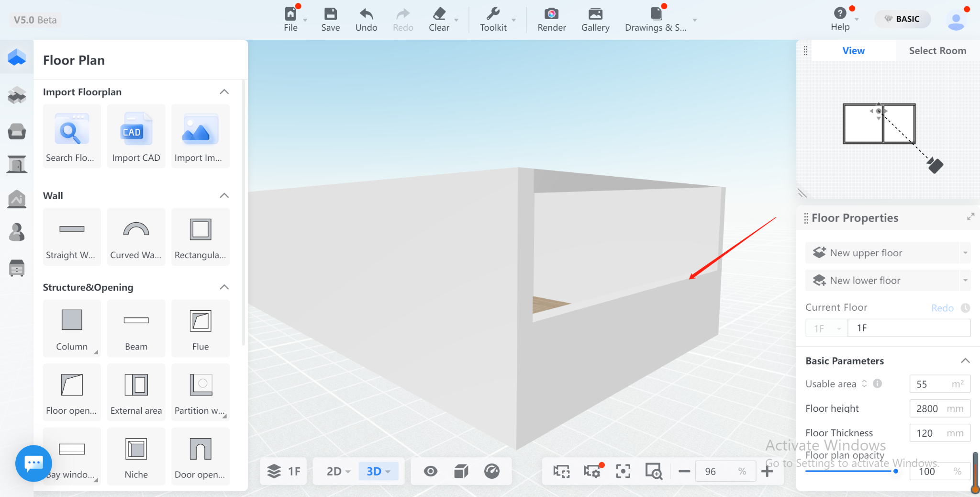Click the zoom percentage field
Screen dimensions: 980x497
click(725, 472)
